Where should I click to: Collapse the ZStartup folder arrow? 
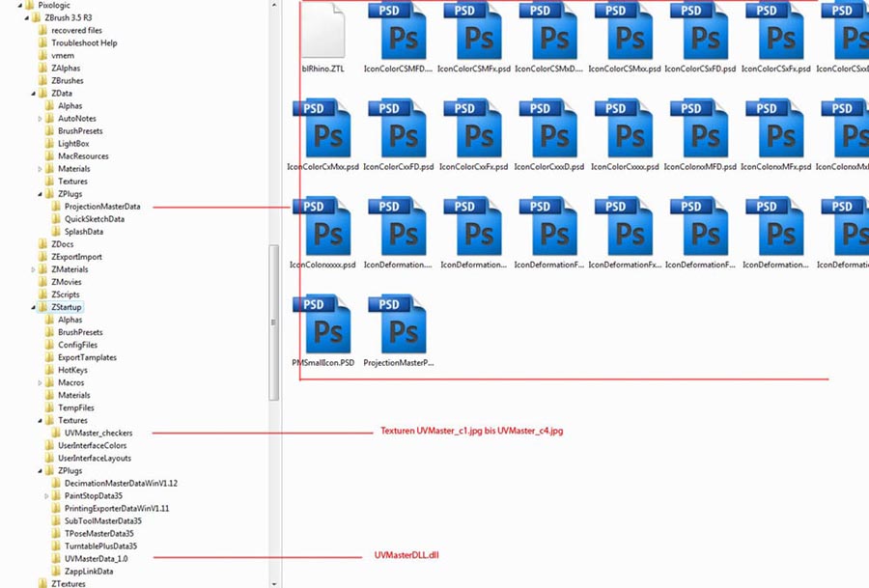coord(34,307)
